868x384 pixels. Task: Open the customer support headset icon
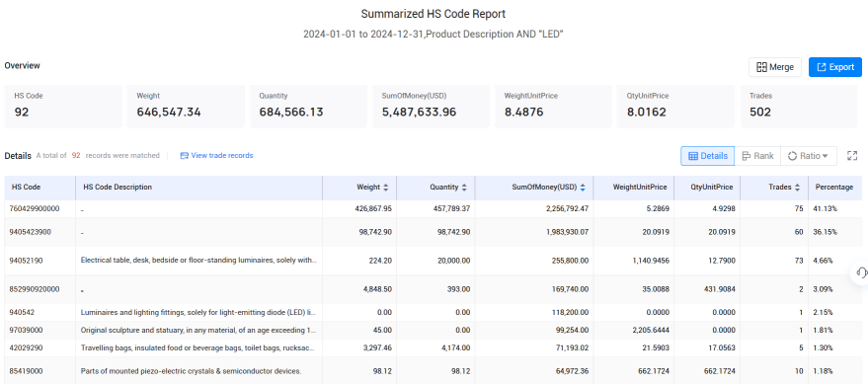point(861,272)
